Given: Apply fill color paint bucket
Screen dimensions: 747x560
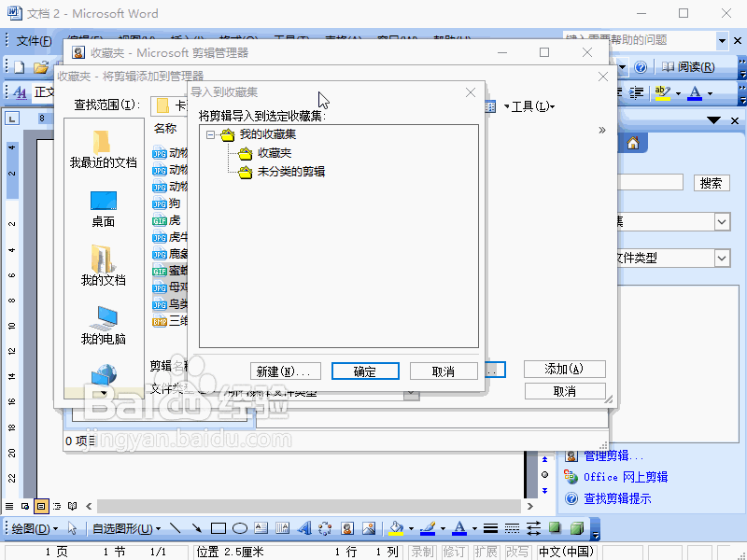Looking at the screenshot, I should point(396,528).
